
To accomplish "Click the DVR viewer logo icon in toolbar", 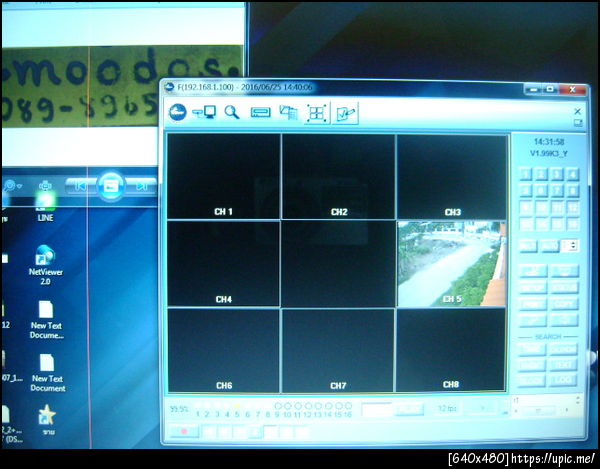I will [x=177, y=112].
